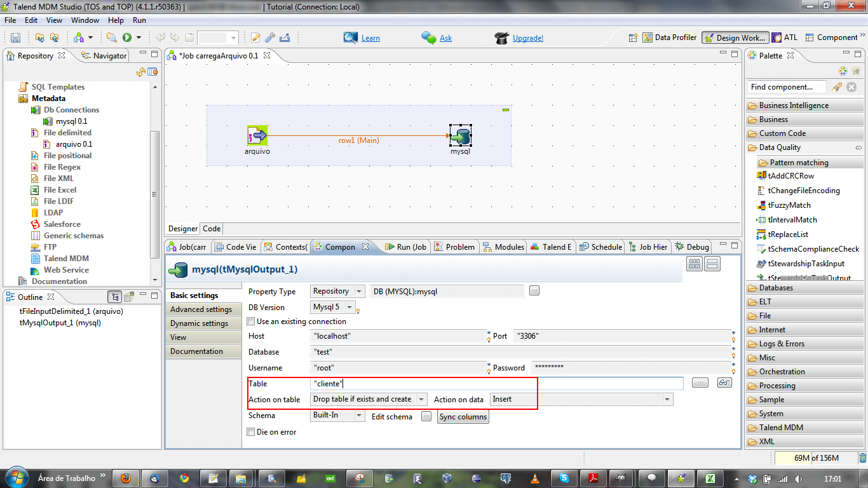Toggle the Die on error checkbox
868x488 pixels.
tap(251, 432)
